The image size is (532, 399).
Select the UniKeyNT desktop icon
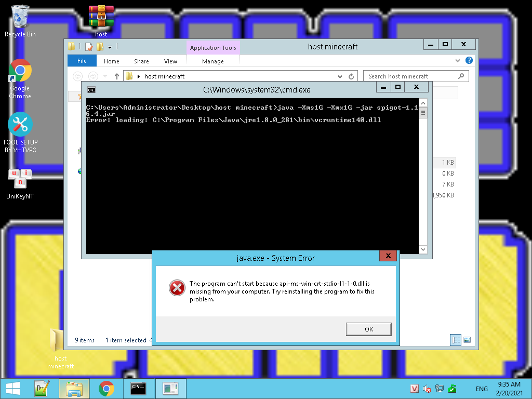[x=20, y=183]
